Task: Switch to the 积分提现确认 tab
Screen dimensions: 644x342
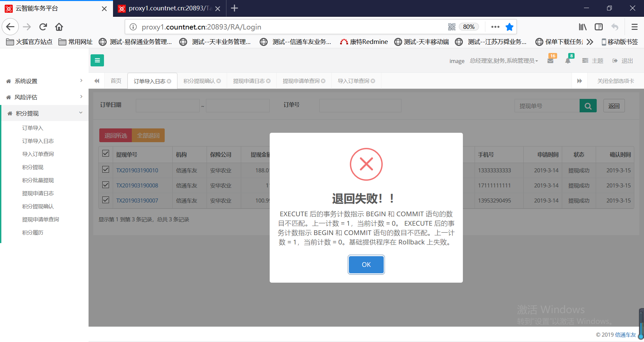Action: click(x=199, y=81)
